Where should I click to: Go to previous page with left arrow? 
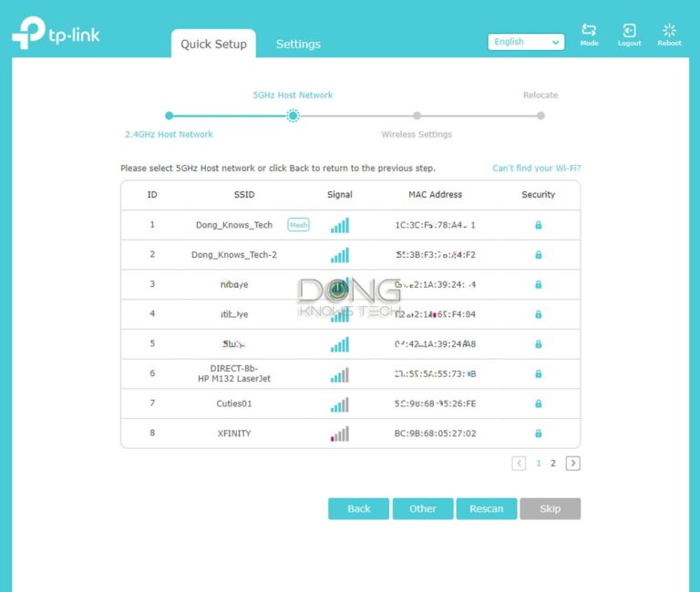pos(520,464)
